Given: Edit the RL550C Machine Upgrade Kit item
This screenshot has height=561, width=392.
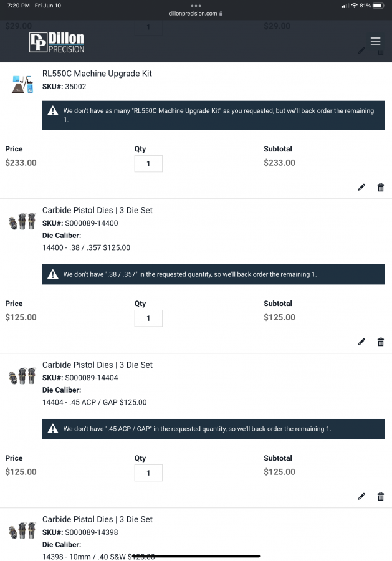Looking at the screenshot, I should coord(361,188).
